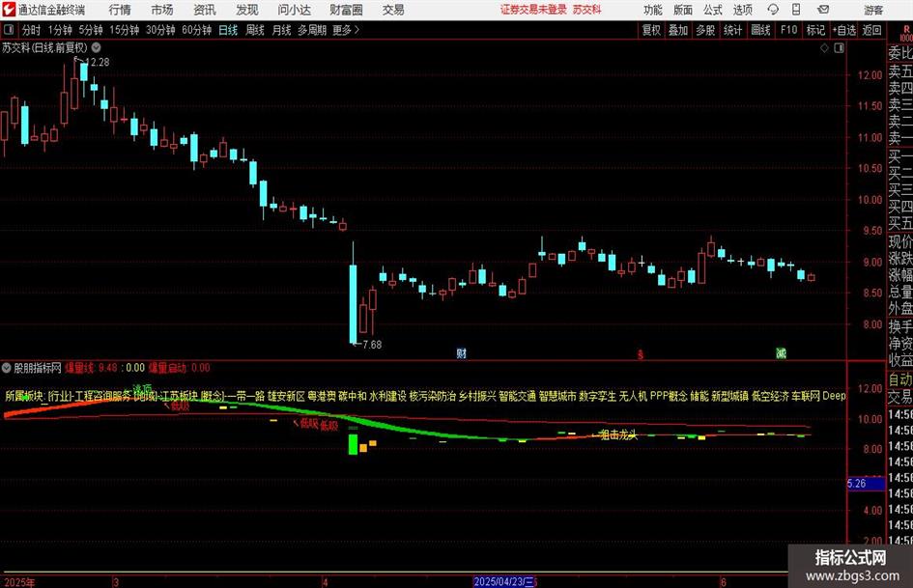This screenshot has height=588, width=913.
Task: Switch to the 分时 chart tab
Action: [x=31, y=30]
